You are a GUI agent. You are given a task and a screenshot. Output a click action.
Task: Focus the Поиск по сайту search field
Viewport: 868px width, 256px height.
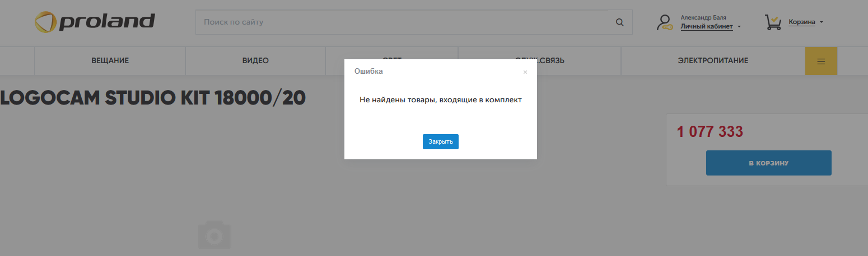pos(403,22)
